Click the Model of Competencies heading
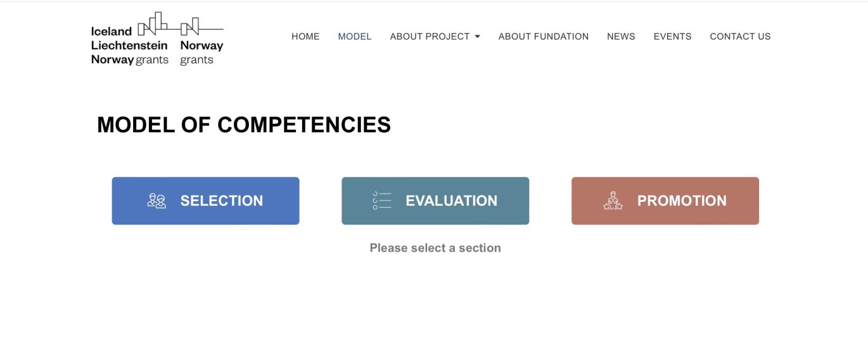 coord(244,125)
